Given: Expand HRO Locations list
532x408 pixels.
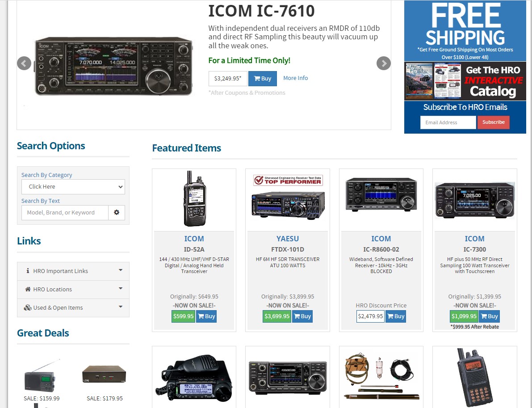Looking at the screenshot, I should pos(73,289).
